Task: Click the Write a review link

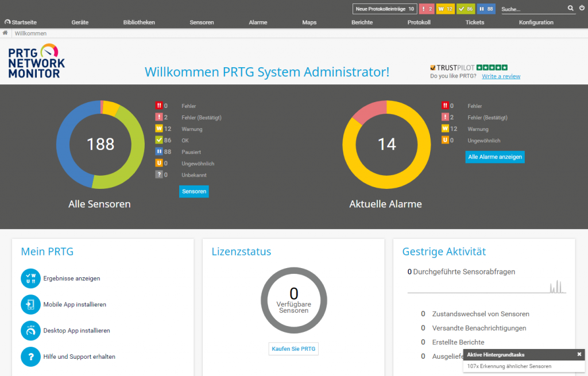Action: pos(501,76)
